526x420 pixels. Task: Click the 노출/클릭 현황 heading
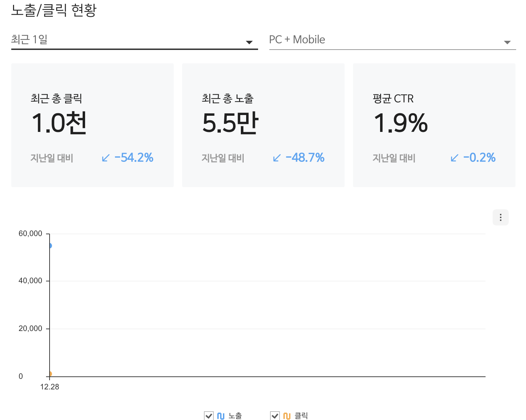point(54,11)
